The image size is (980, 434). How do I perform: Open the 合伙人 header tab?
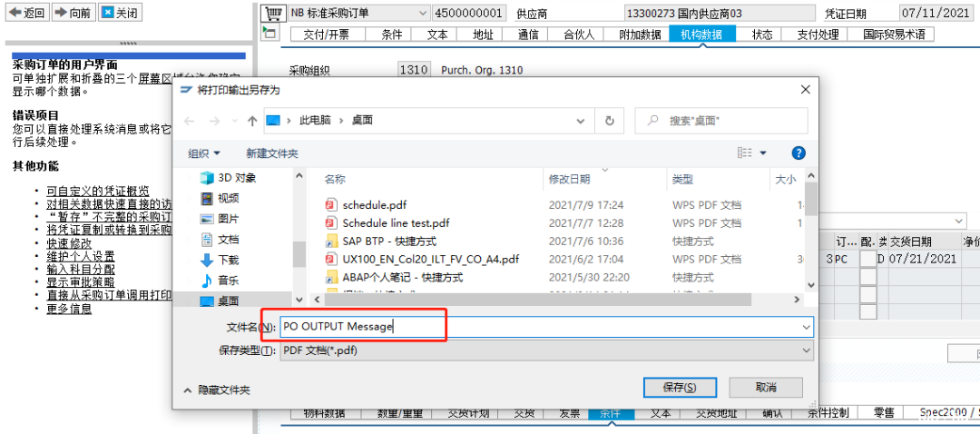pos(579,35)
